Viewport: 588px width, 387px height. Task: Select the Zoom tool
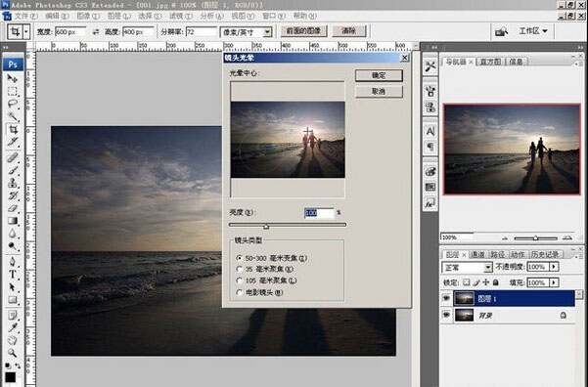click(x=13, y=353)
